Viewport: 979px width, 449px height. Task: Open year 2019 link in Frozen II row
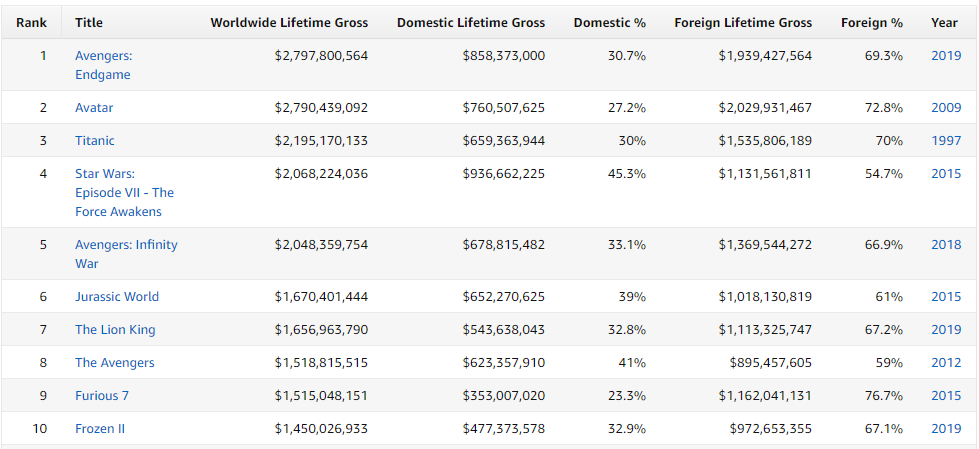(x=947, y=429)
